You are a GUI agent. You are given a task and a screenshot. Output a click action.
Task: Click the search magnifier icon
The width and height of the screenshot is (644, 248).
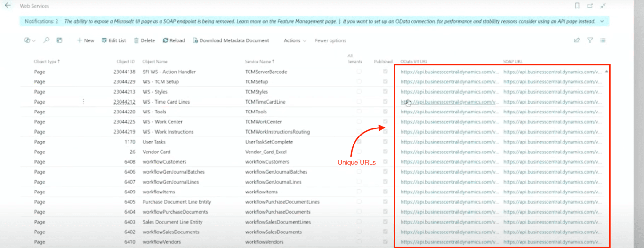pyautogui.click(x=46, y=40)
